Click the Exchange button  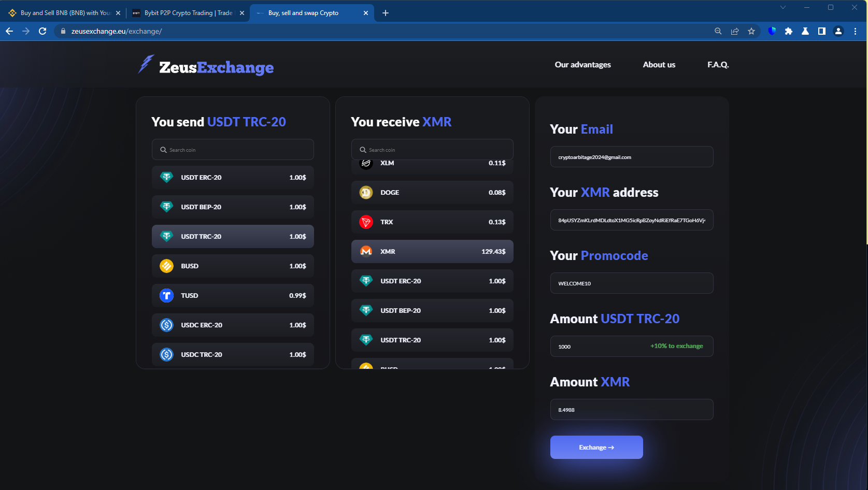596,447
